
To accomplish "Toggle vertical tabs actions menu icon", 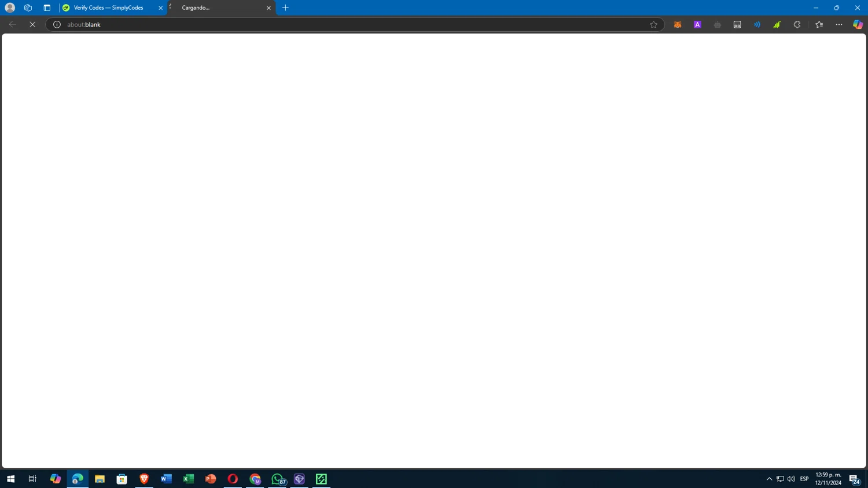I will (47, 8).
